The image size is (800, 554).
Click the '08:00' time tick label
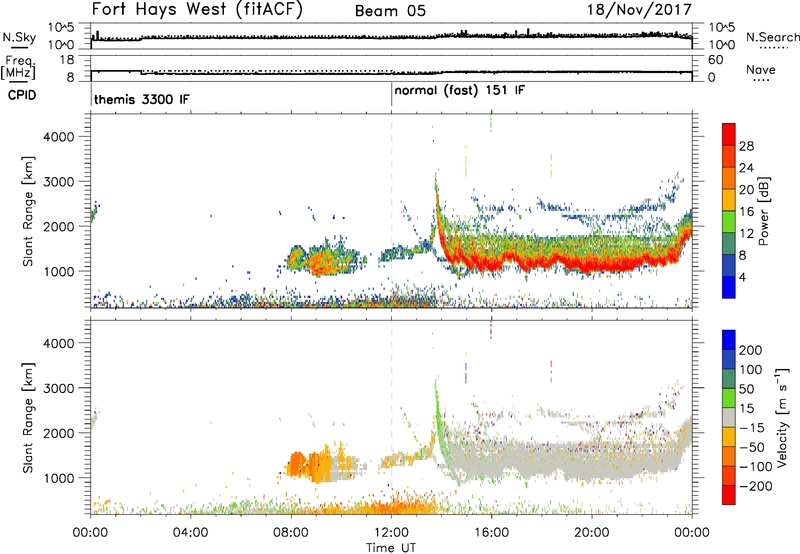[290, 533]
